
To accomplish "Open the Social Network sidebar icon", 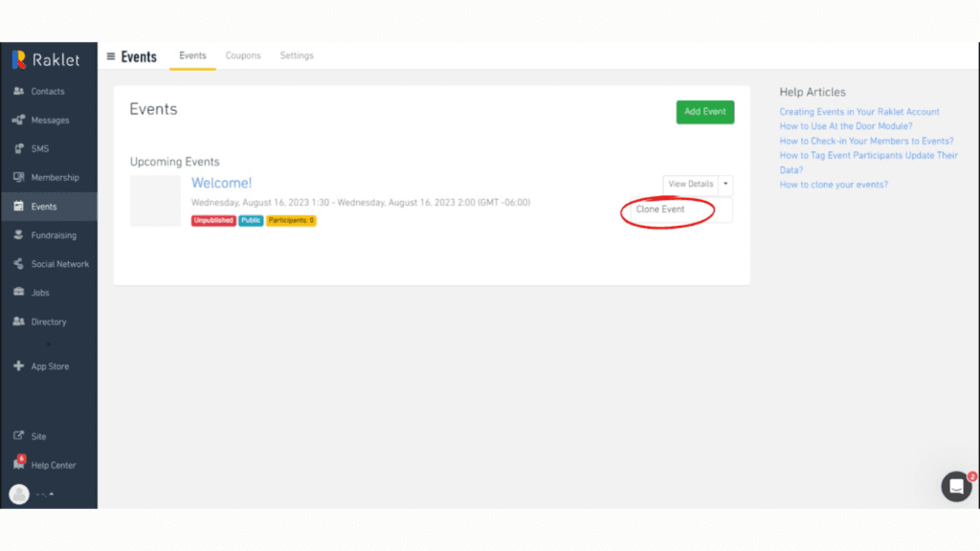I will [x=19, y=264].
